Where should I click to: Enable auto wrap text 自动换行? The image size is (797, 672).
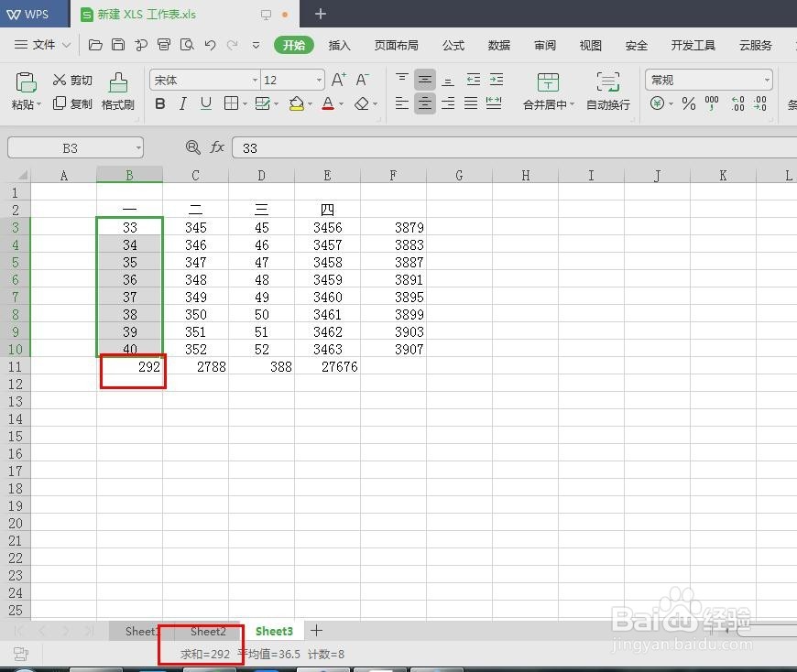coord(608,92)
